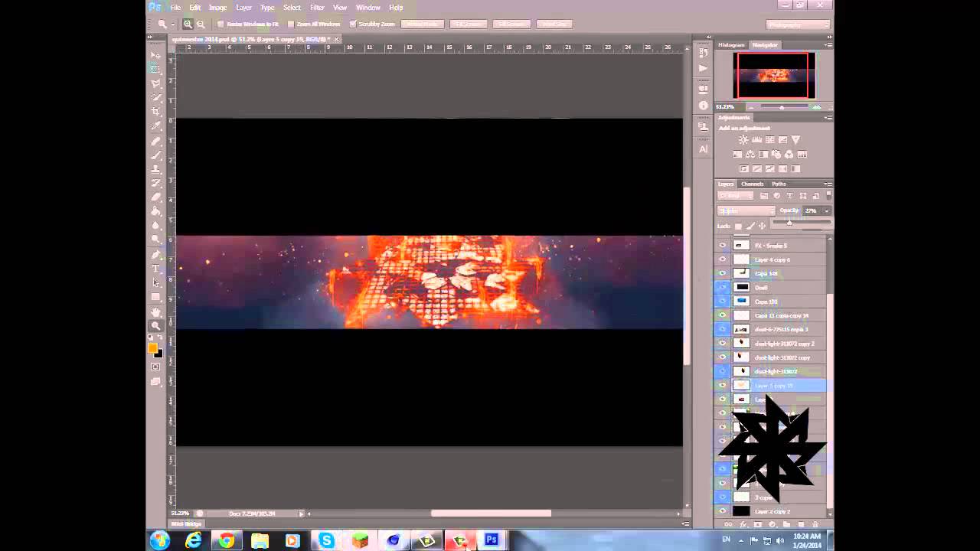This screenshot has height=551, width=980.
Task: Open the layer filter kind dropdown
Action: [x=735, y=196]
